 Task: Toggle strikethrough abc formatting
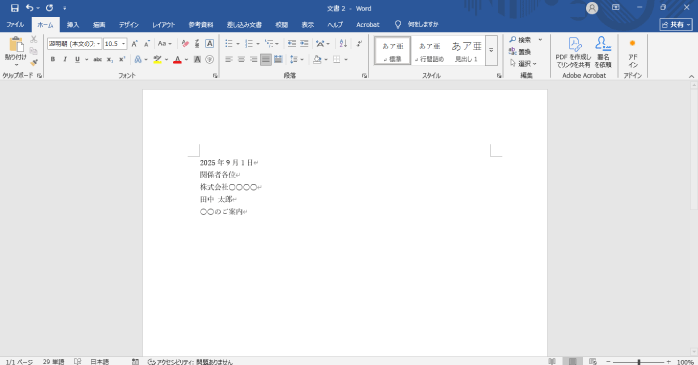tap(97, 59)
